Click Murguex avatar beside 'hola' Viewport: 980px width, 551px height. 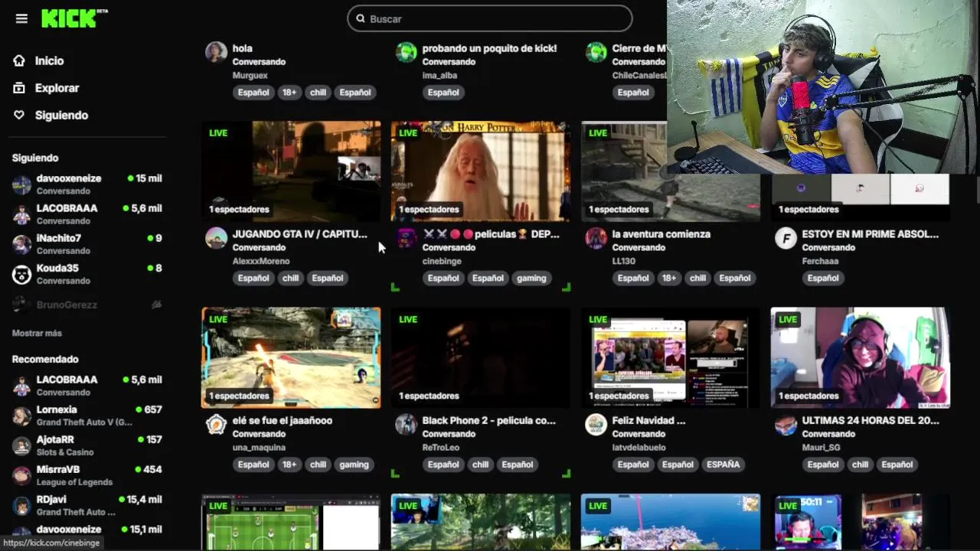pyautogui.click(x=216, y=52)
